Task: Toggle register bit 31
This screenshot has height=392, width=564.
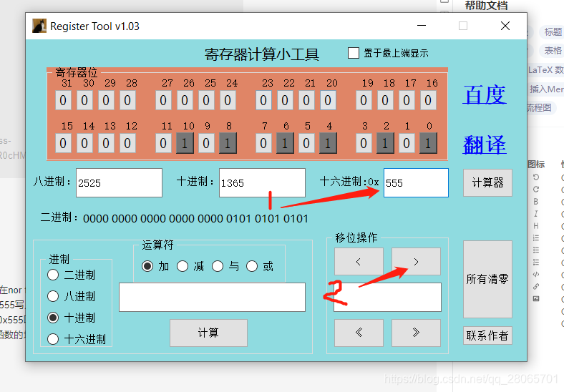Action: pos(63,100)
